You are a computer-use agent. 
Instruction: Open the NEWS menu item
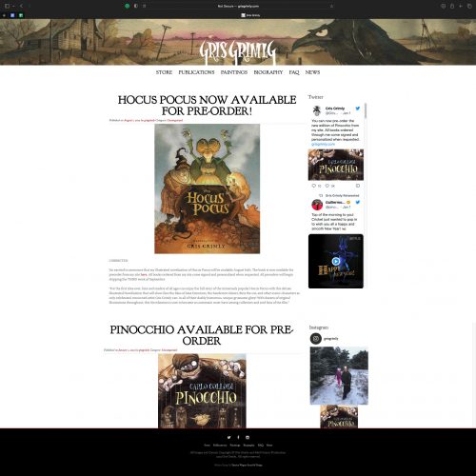(312, 72)
